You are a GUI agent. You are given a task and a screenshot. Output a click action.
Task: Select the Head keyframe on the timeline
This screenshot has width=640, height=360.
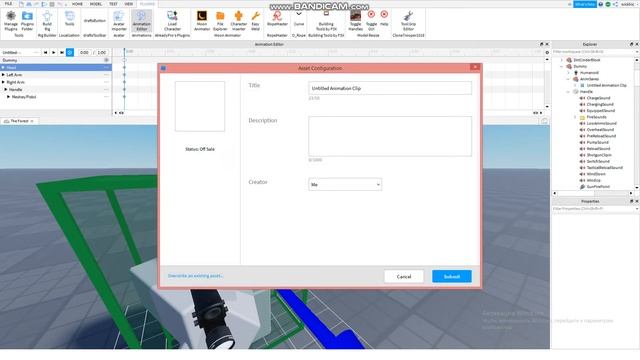point(124,67)
